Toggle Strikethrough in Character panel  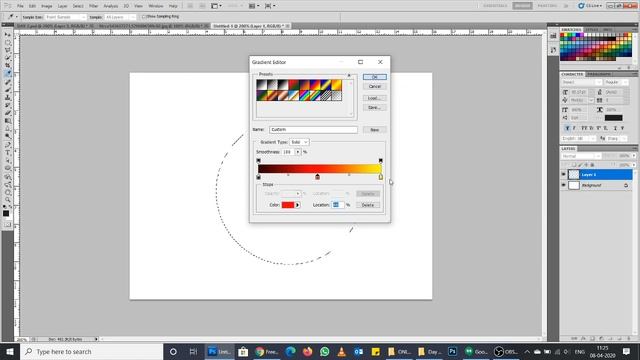(x=622, y=128)
